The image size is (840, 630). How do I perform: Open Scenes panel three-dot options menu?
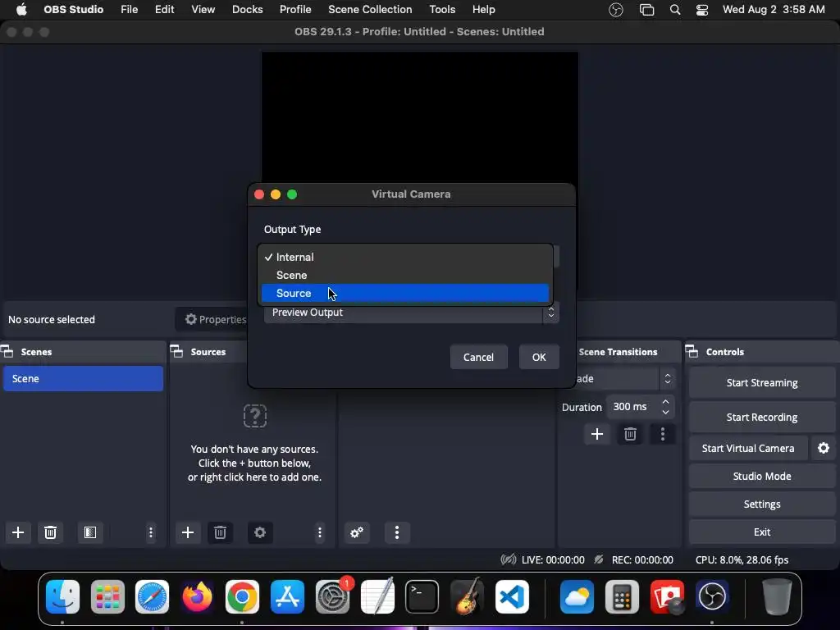point(151,532)
